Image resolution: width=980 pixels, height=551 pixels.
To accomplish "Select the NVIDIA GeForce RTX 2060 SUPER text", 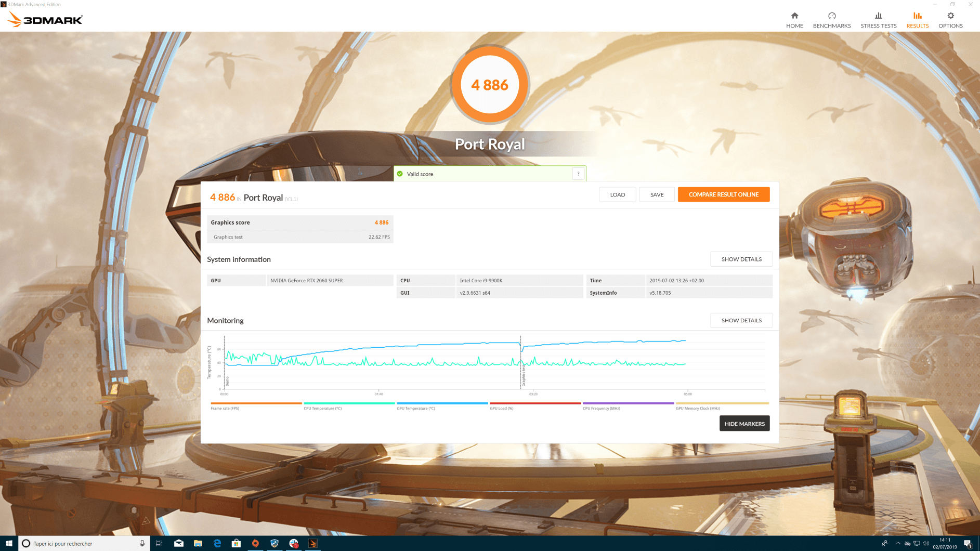I will [x=306, y=281].
